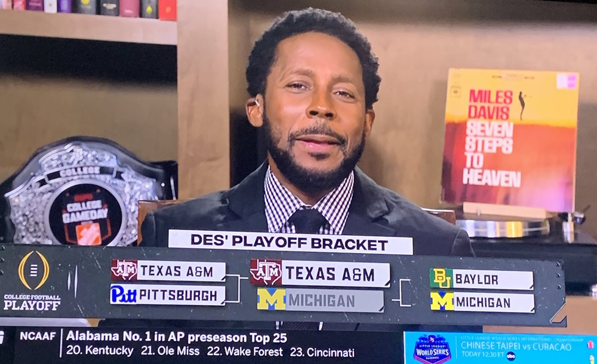Click the Michigan M logo in center bracket

click(x=271, y=300)
